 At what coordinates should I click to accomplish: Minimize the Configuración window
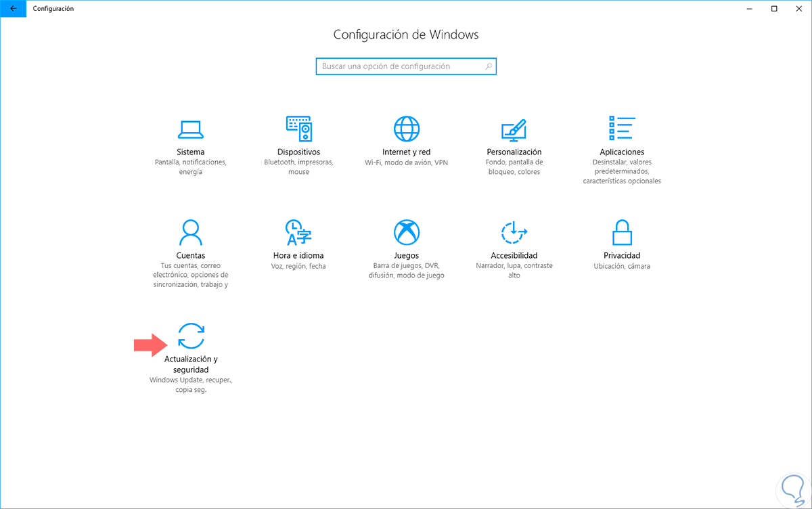coord(750,8)
